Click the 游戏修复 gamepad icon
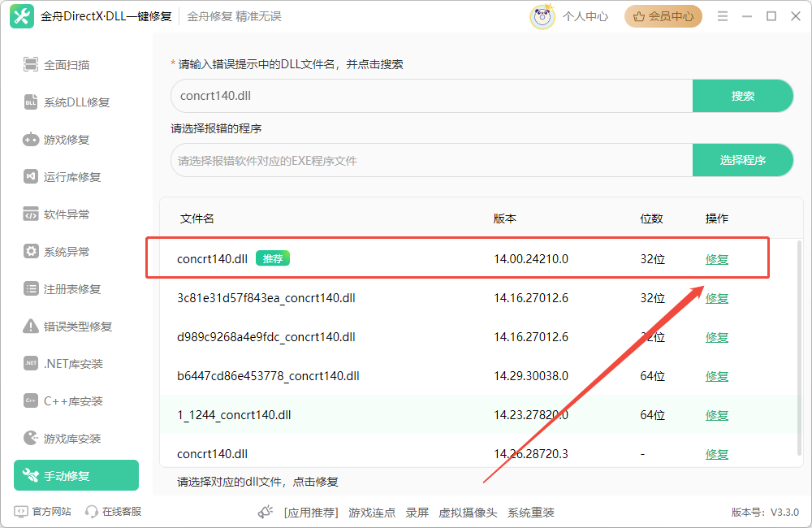Screen dimensions: 812x528 (x=31, y=140)
